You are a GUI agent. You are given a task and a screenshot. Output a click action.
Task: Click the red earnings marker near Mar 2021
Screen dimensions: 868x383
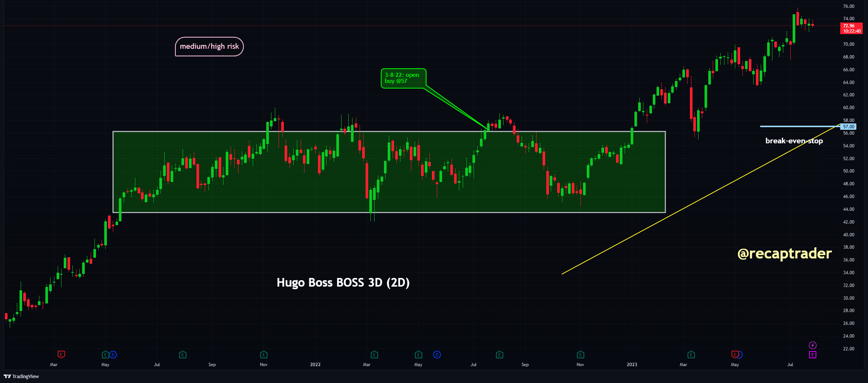(x=61, y=354)
